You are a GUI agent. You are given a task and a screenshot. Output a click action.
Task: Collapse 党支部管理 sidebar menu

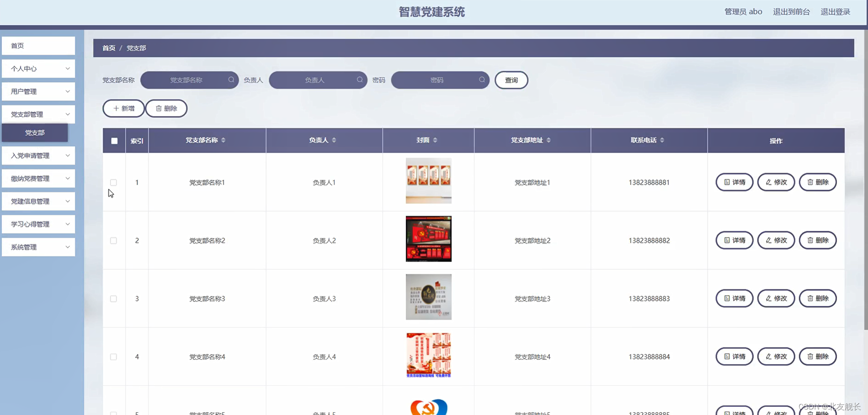coord(38,114)
